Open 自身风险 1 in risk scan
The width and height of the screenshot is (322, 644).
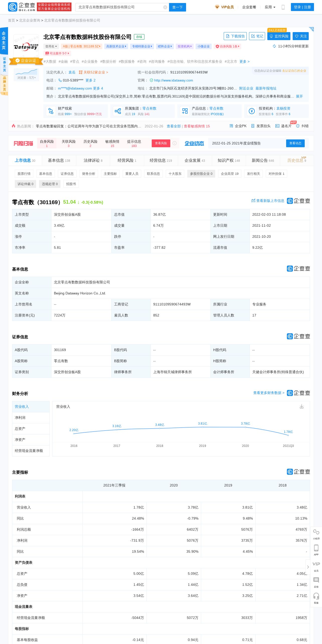point(47,143)
